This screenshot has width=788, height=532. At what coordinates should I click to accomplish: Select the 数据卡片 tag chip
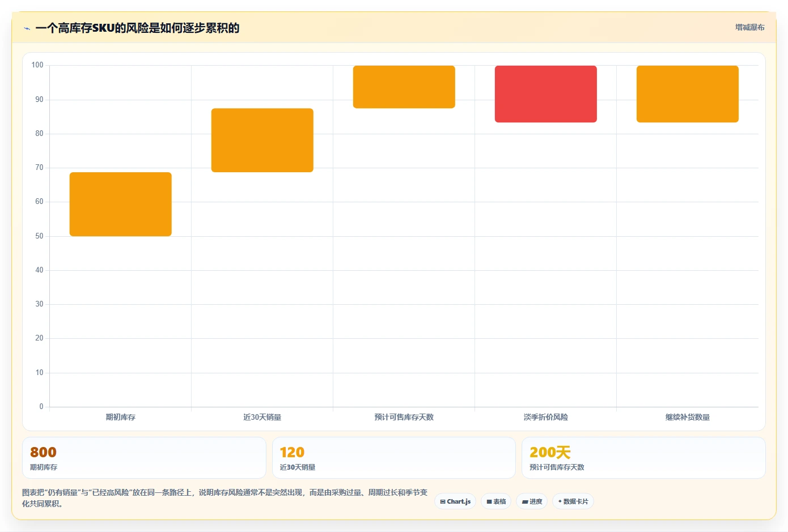coord(573,501)
